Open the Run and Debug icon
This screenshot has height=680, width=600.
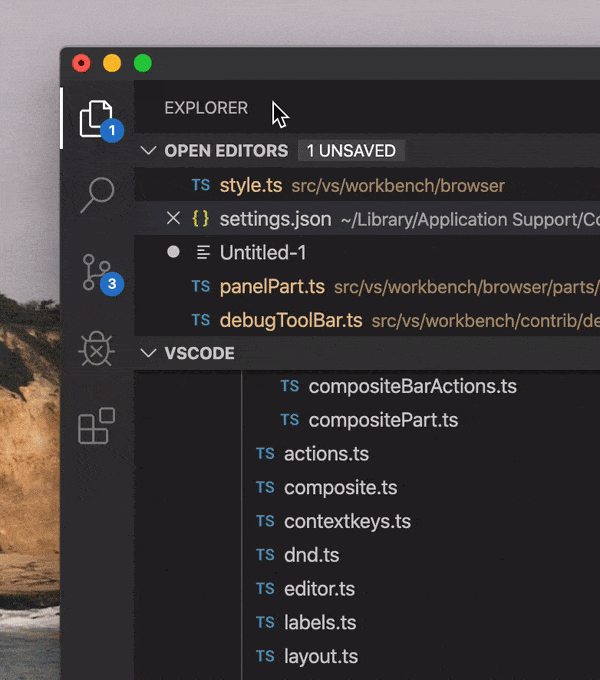pyautogui.click(x=97, y=349)
